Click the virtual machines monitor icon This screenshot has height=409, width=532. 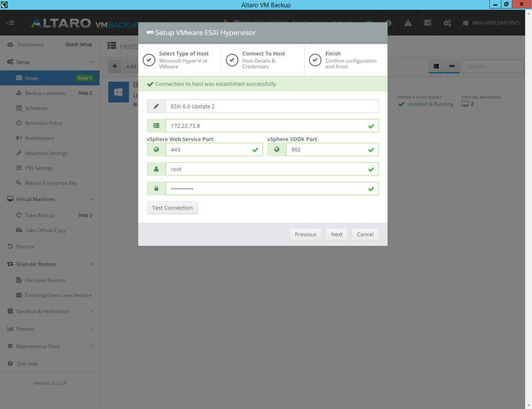tap(465, 104)
